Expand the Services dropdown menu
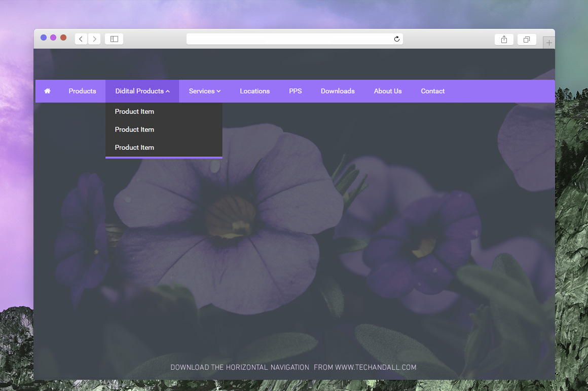This screenshot has width=588, height=391. (x=204, y=91)
